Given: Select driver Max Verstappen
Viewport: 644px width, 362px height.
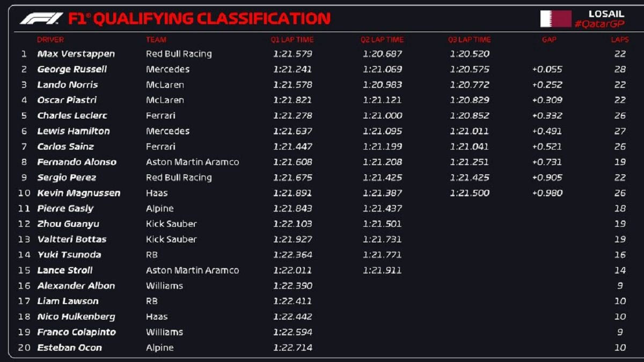Looking at the screenshot, I should click(76, 54).
